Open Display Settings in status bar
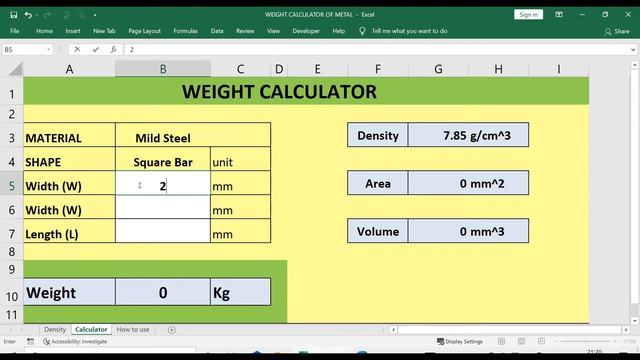This screenshot has width=640, height=360. point(460,342)
